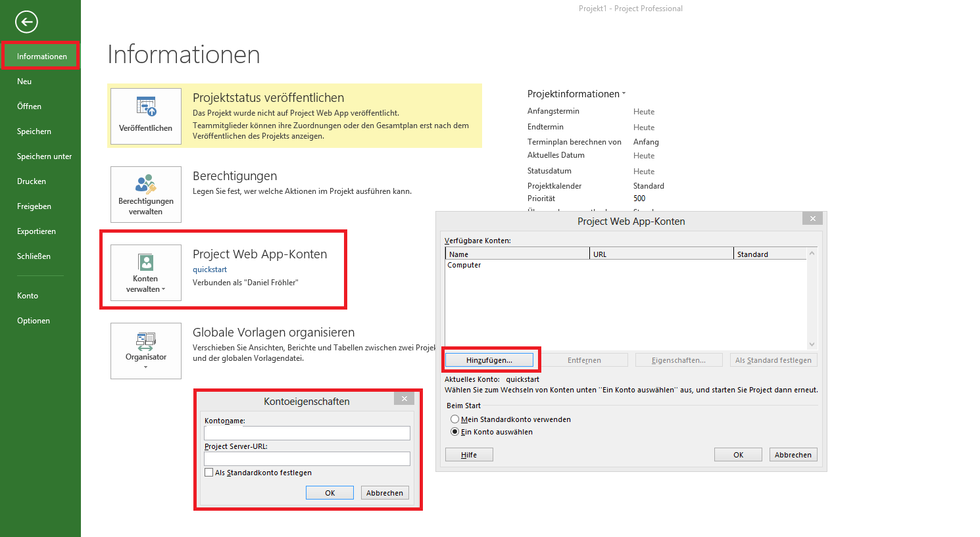
Task: Open Berechtigungen verwalten icon button
Action: point(146,195)
